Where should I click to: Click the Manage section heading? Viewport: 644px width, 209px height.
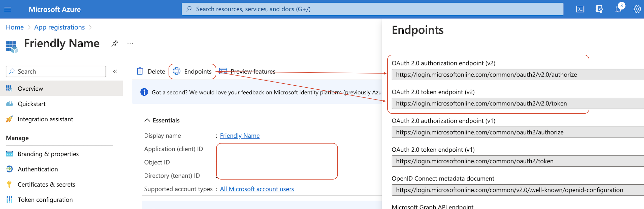(17, 138)
